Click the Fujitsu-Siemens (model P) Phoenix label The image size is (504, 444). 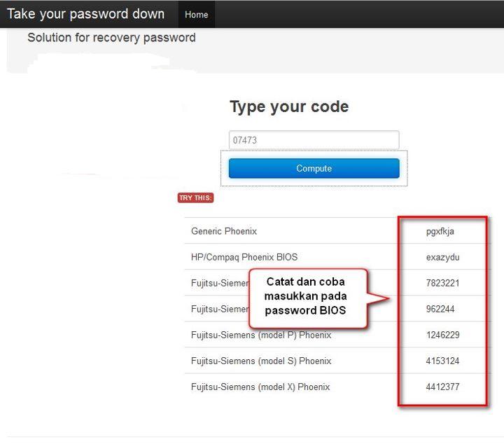pos(260,335)
